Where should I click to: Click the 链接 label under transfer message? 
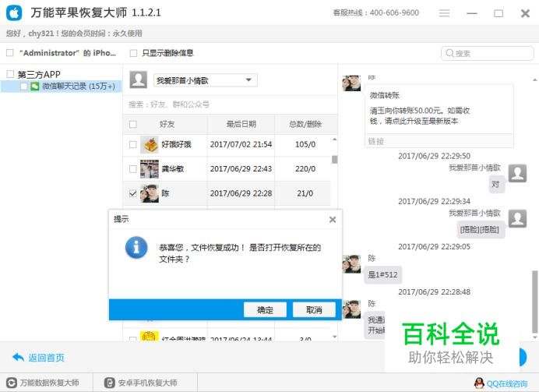coord(375,141)
